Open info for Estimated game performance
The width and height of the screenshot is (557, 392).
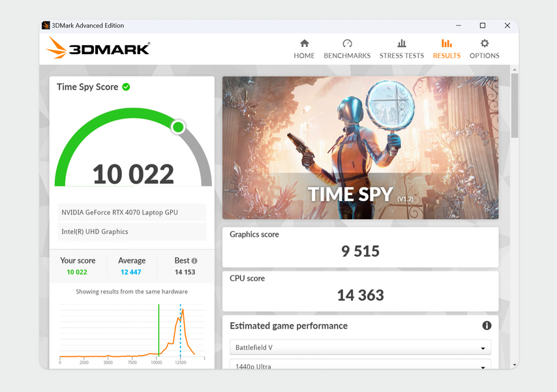[487, 325]
